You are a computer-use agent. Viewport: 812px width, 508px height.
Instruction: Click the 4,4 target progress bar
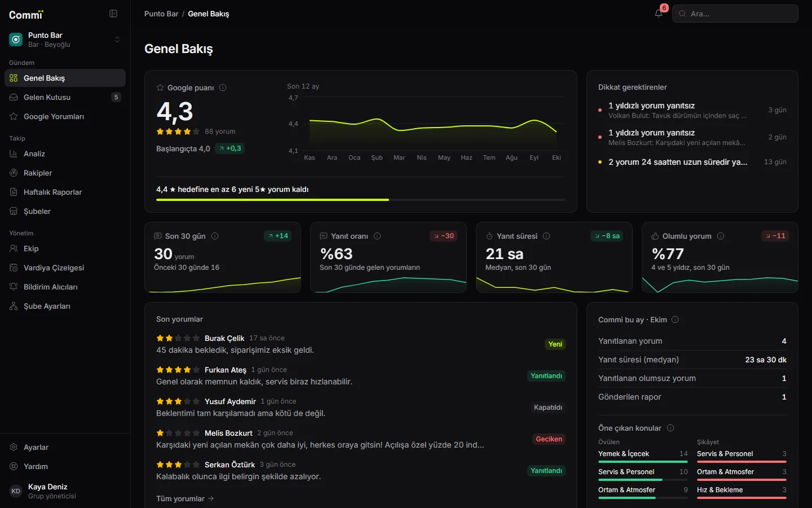361,200
